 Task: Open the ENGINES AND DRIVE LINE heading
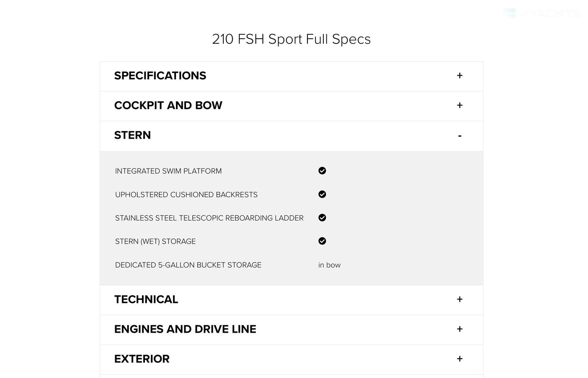[x=185, y=329]
